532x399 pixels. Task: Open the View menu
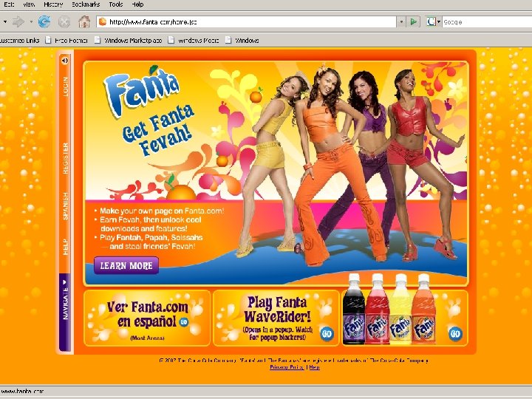[29, 4]
